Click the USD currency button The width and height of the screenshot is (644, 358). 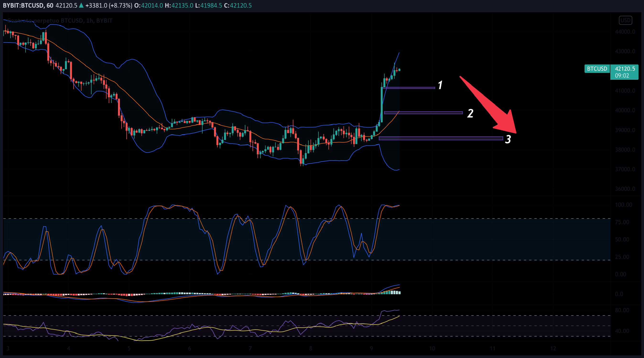[625, 20]
